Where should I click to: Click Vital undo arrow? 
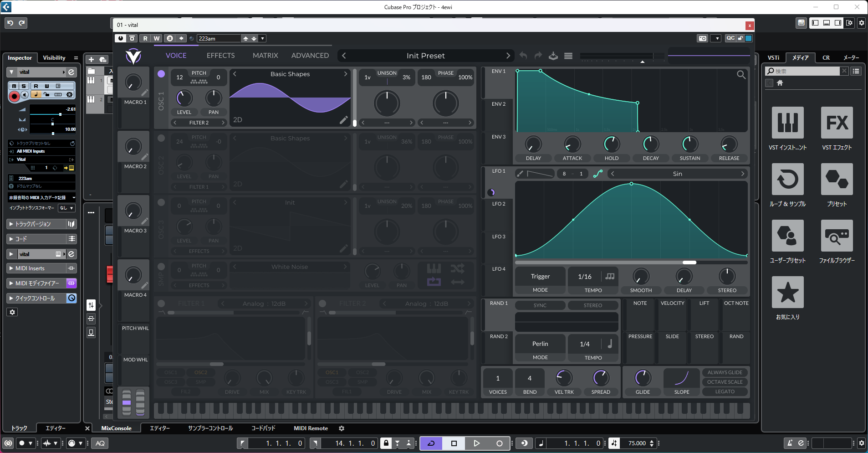coord(523,56)
